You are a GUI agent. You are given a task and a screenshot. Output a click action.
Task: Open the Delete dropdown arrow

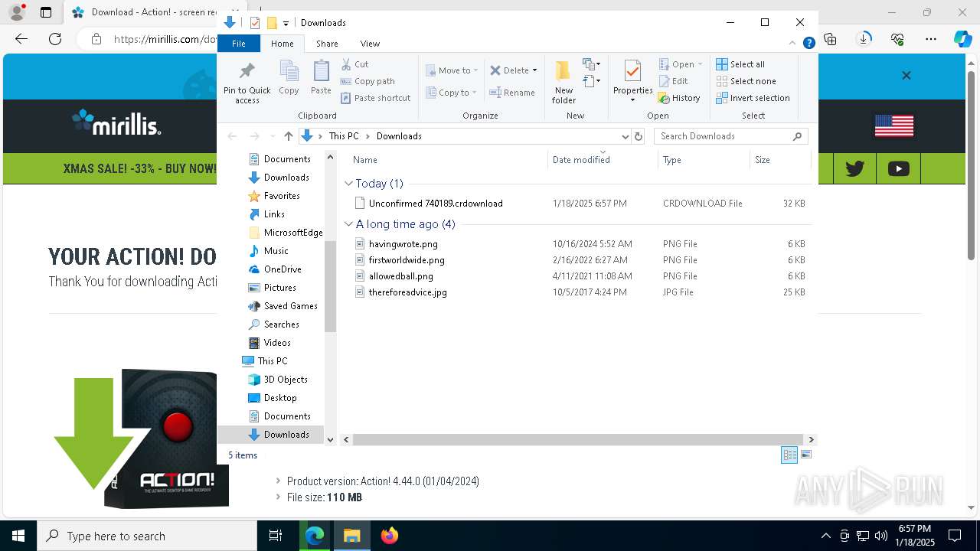tap(534, 70)
